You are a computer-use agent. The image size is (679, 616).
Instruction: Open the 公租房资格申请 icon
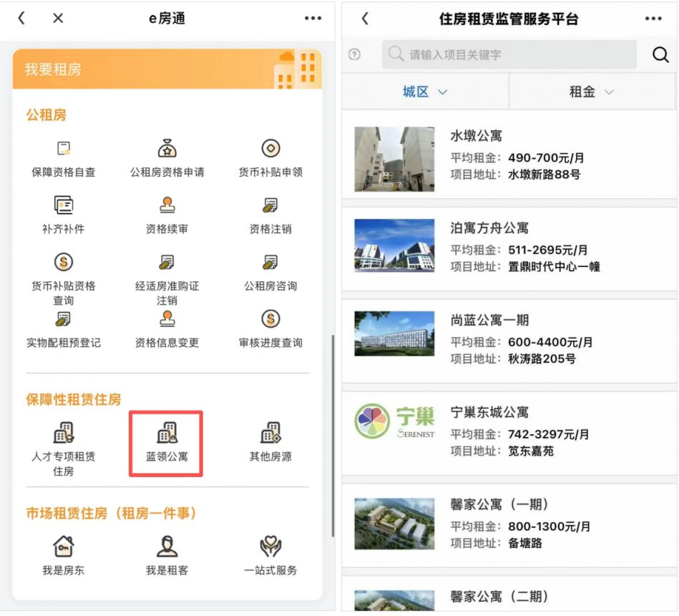coord(166,150)
